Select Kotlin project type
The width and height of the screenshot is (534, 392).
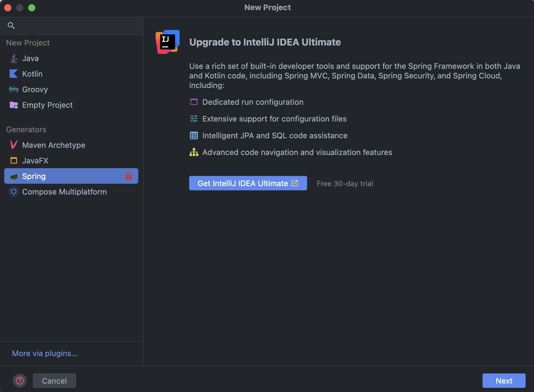click(71, 74)
